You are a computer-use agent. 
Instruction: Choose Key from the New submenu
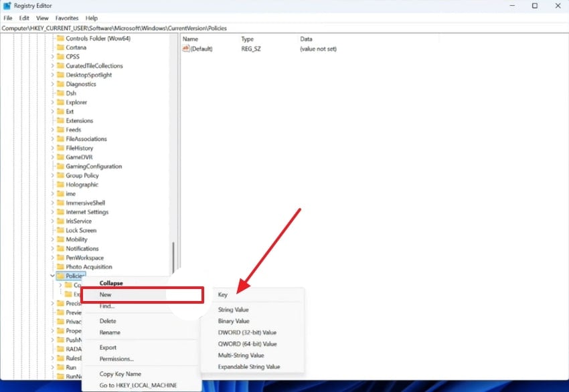click(x=223, y=294)
